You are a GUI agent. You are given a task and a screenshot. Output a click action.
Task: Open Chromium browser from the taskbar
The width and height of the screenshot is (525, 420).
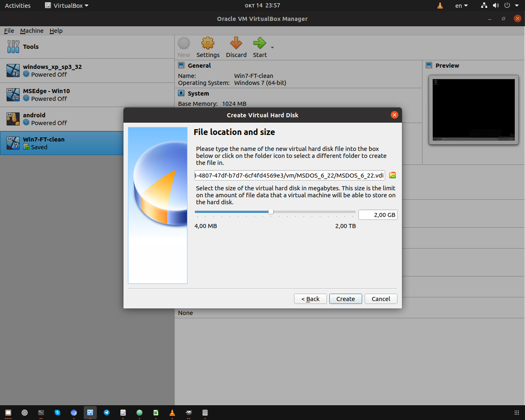point(74,413)
